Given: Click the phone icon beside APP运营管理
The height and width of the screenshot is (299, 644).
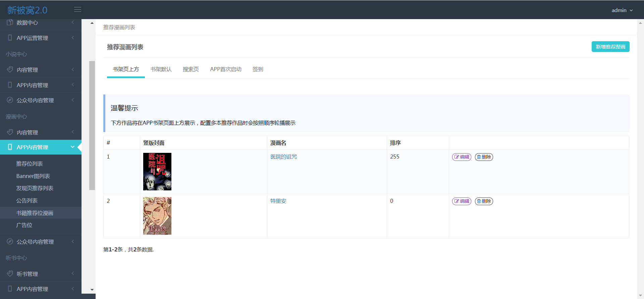Looking at the screenshot, I should (x=10, y=38).
